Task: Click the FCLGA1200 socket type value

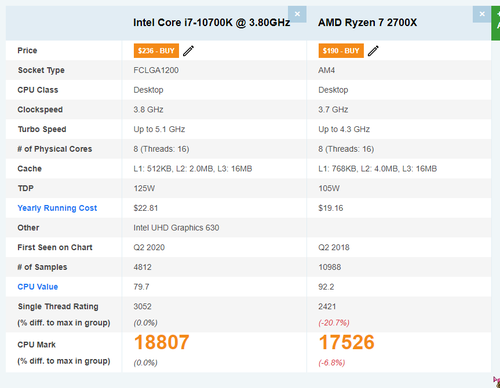Action: tap(156, 70)
